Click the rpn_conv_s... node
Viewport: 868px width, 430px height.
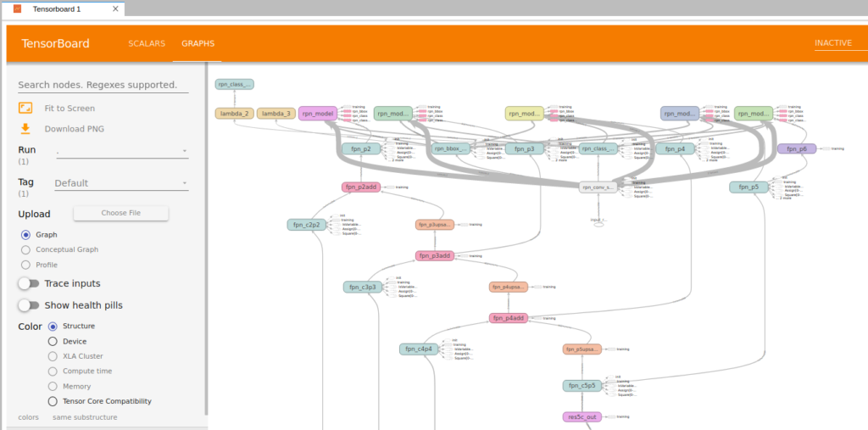598,187
